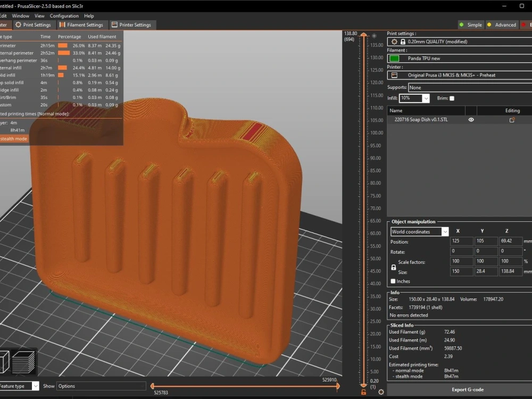Click the plus icon above the layer slider

point(374,36)
